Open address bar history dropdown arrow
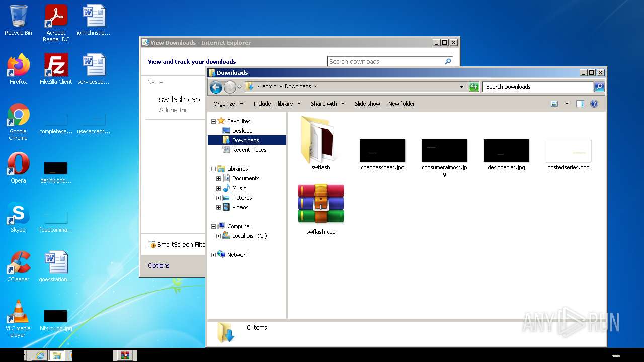Screen dimensions: 644x362 tap(461, 87)
